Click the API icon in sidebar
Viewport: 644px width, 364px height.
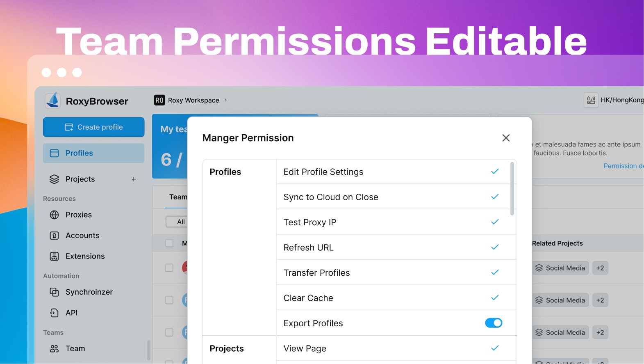(54, 313)
